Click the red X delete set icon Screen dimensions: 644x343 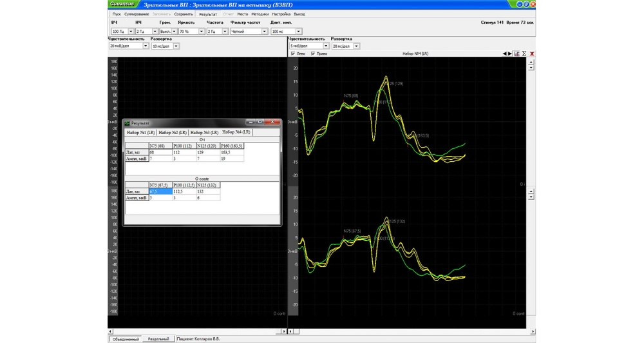[x=532, y=54]
